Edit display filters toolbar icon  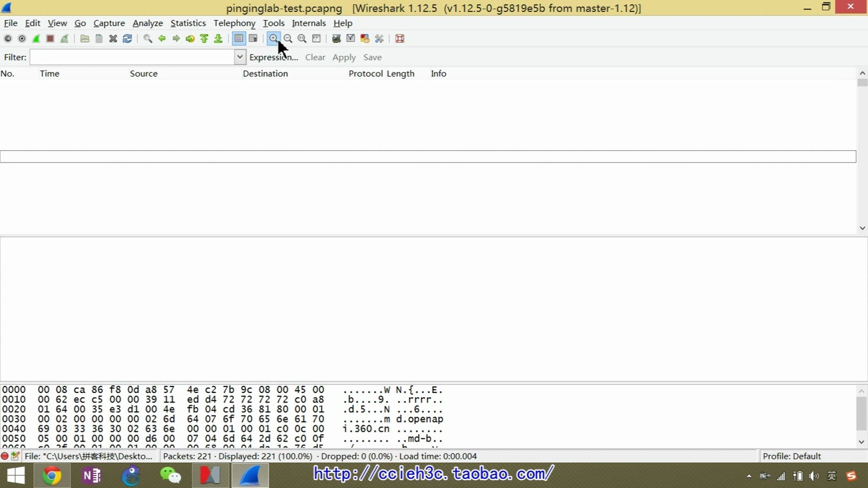pyautogui.click(x=351, y=38)
